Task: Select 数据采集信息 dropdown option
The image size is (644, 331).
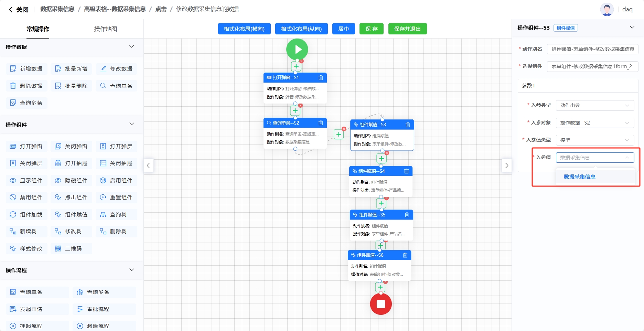Action: click(579, 177)
